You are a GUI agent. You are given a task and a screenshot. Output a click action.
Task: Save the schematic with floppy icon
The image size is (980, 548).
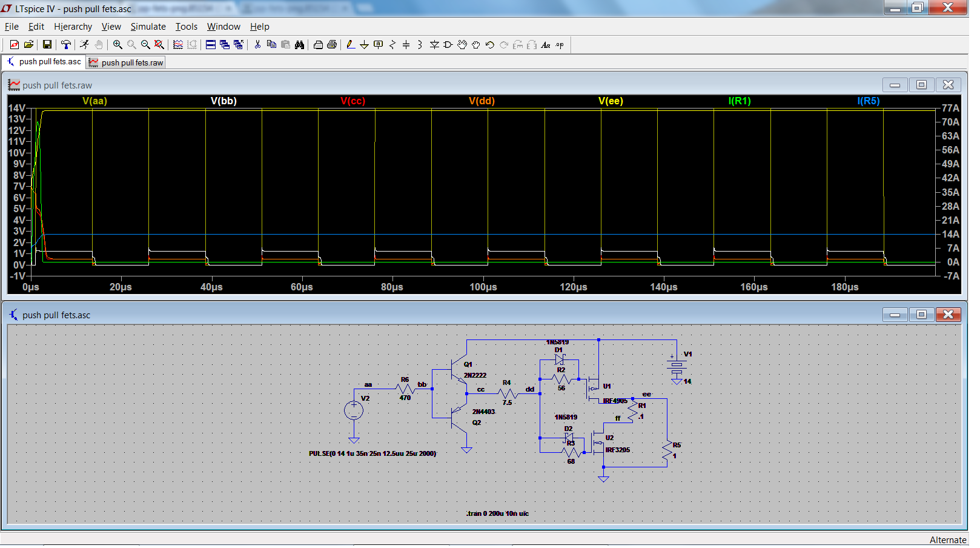pos(47,45)
